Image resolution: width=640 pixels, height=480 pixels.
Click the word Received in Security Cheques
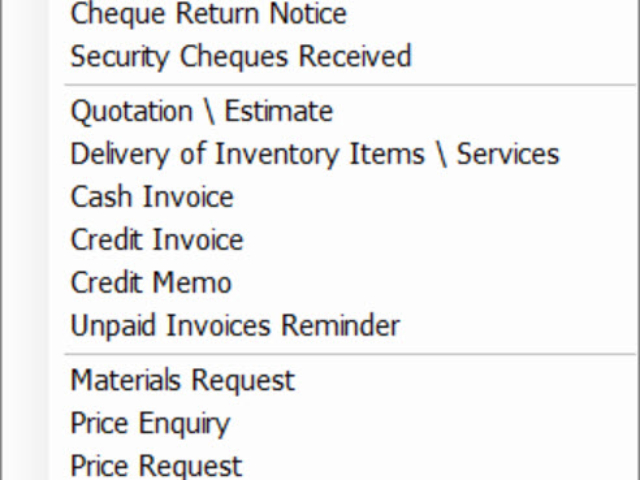(x=355, y=56)
